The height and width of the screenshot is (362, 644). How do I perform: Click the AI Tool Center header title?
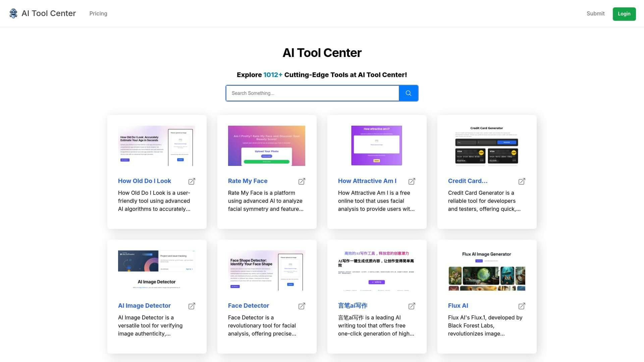(x=49, y=13)
